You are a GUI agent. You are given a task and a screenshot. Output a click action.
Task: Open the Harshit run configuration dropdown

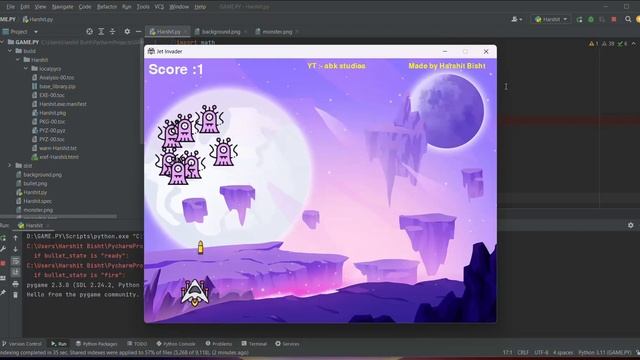[x=551, y=19]
